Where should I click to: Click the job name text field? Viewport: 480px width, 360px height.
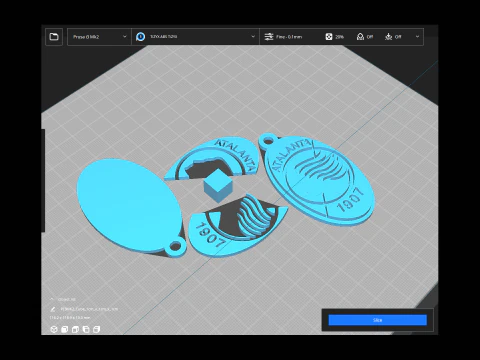click(x=89, y=309)
